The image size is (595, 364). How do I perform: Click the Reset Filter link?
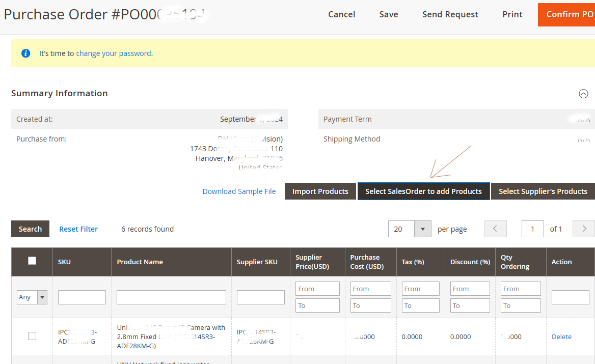coord(78,229)
